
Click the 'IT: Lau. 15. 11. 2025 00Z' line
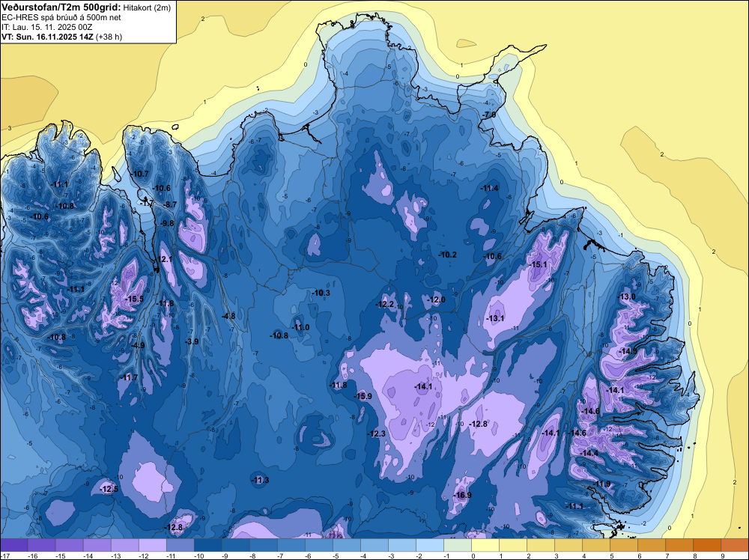pyautogui.click(x=46, y=27)
